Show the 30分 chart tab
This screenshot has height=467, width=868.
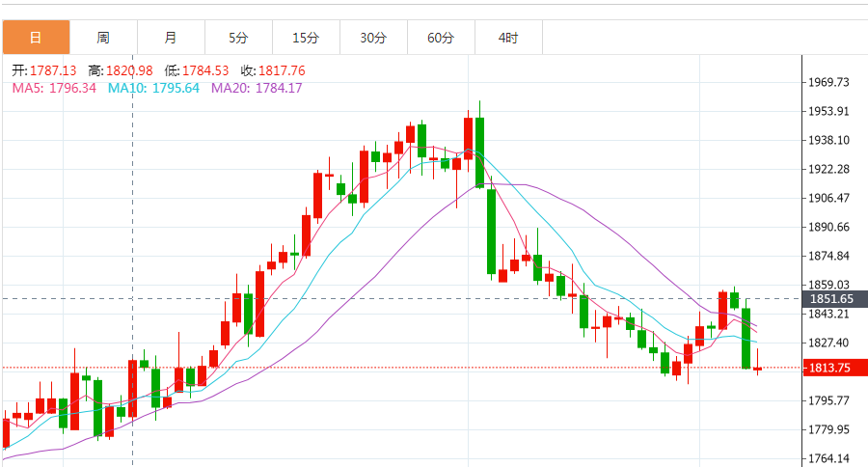(x=373, y=38)
